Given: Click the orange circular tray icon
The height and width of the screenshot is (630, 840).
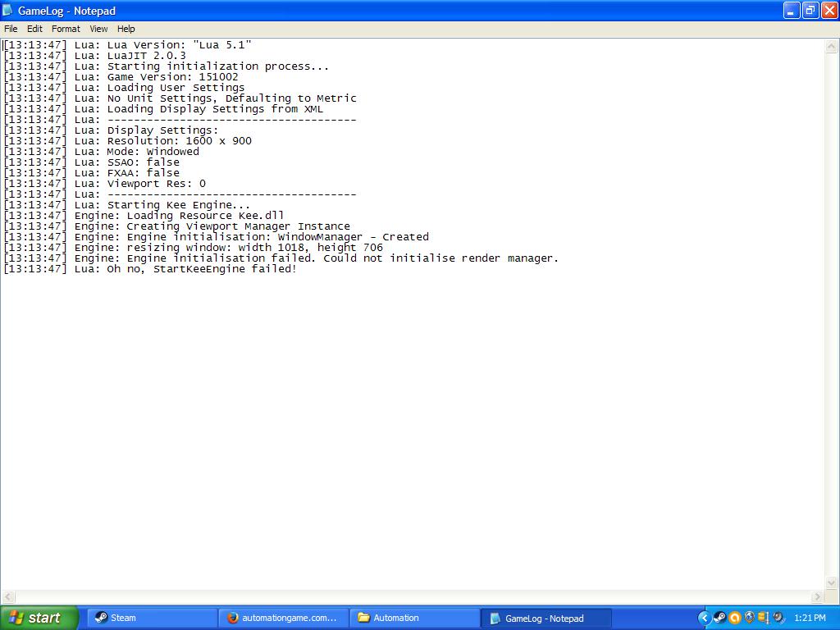Looking at the screenshot, I should click(x=735, y=619).
